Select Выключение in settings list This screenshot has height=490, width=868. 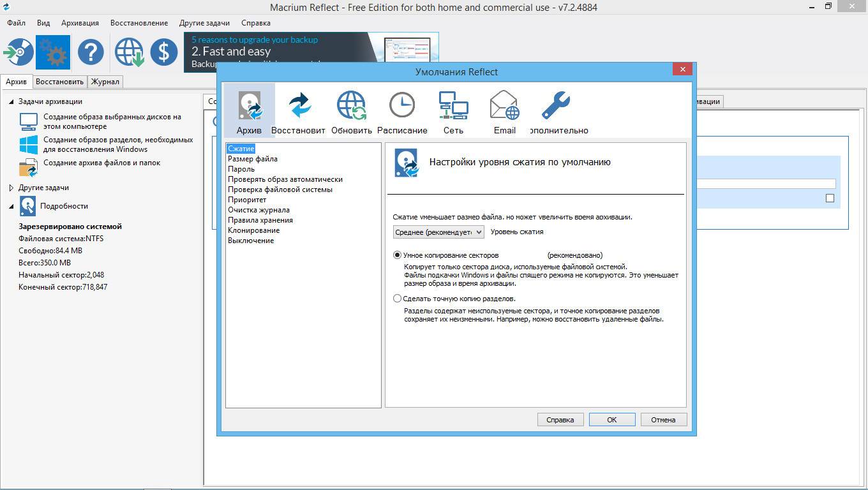coord(251,241)
